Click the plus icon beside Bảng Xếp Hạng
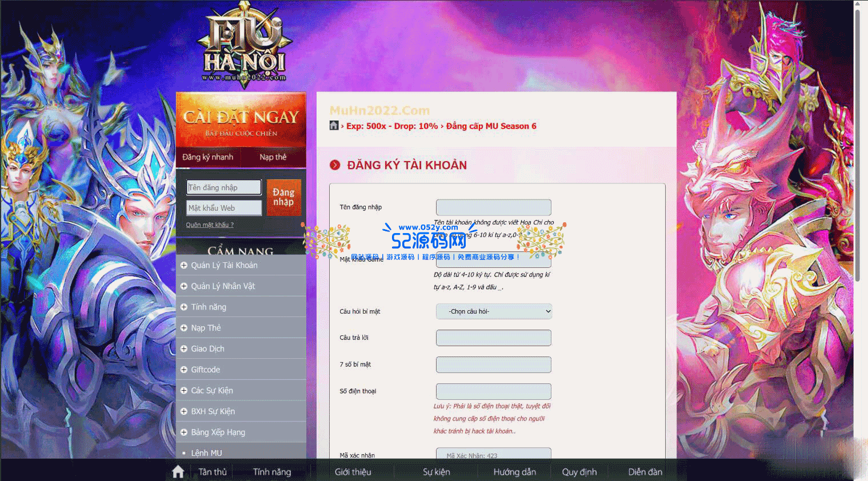The height and width of the screenshot is (481, 868). 184,432
